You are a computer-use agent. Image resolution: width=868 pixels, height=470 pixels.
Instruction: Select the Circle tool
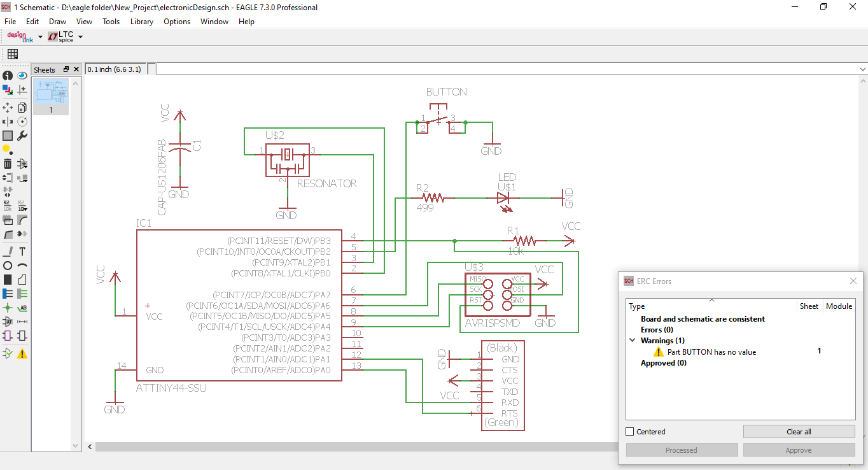[x=8, y=266]
